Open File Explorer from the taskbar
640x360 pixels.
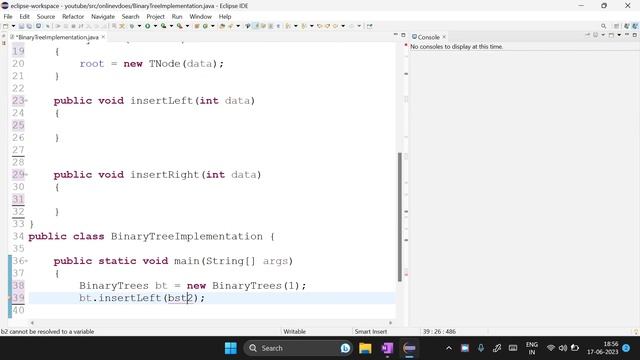(365, 348)
